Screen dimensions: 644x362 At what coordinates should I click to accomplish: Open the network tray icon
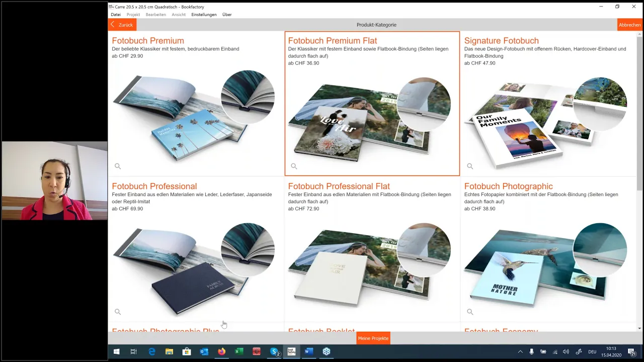[x=555, y=352]
